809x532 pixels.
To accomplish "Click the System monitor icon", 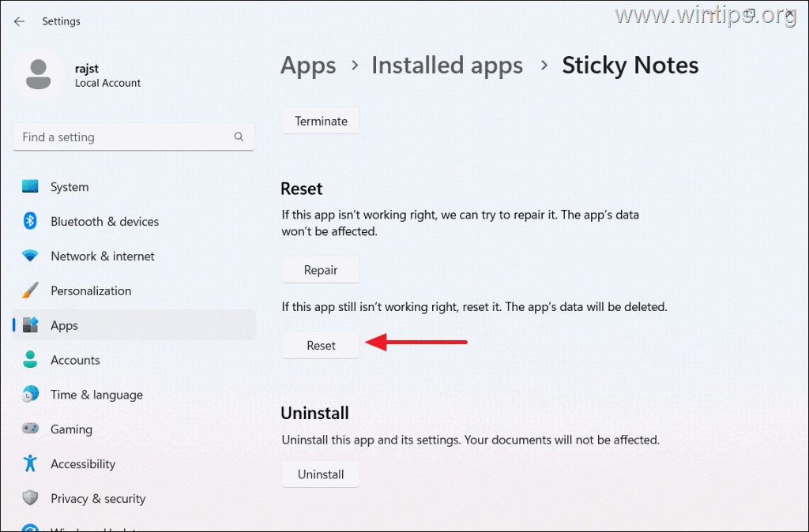I will pos(30,186).
